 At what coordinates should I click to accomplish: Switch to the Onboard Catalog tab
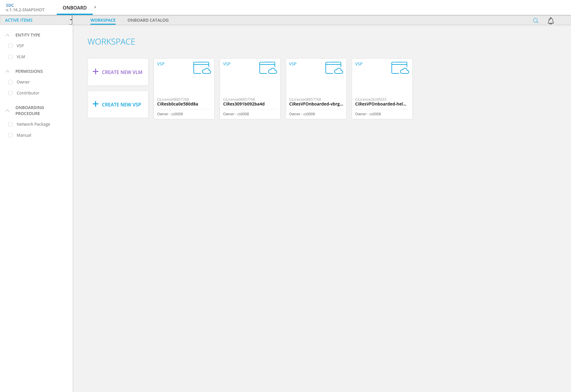point(148,20)
